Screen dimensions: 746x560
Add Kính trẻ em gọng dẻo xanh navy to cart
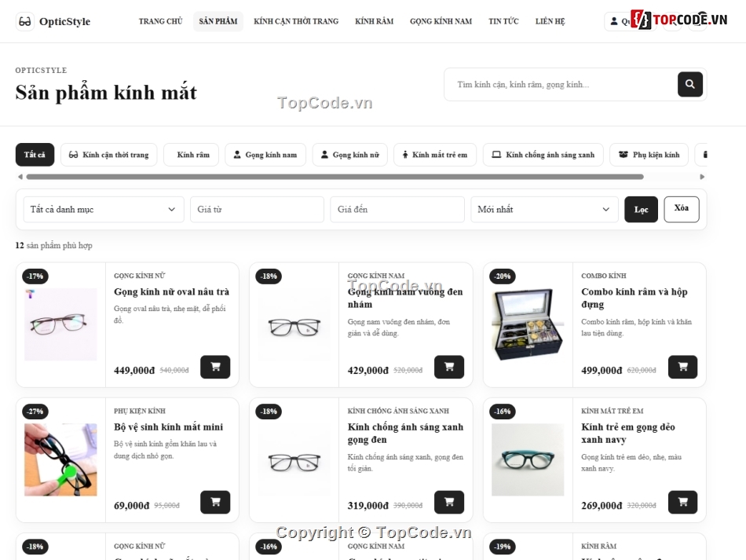tap(682, 502)
